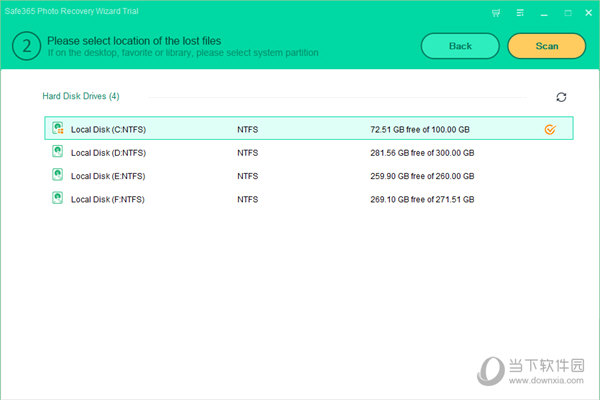
Task: Open the title bar menu icon
Action: pyautogui.click(x=520, y=13)
